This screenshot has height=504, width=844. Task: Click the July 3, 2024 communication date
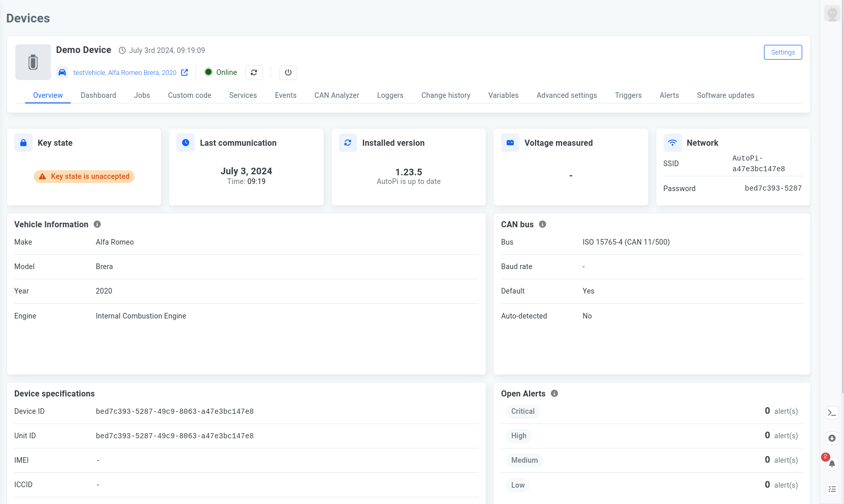[x=246, y=171]
